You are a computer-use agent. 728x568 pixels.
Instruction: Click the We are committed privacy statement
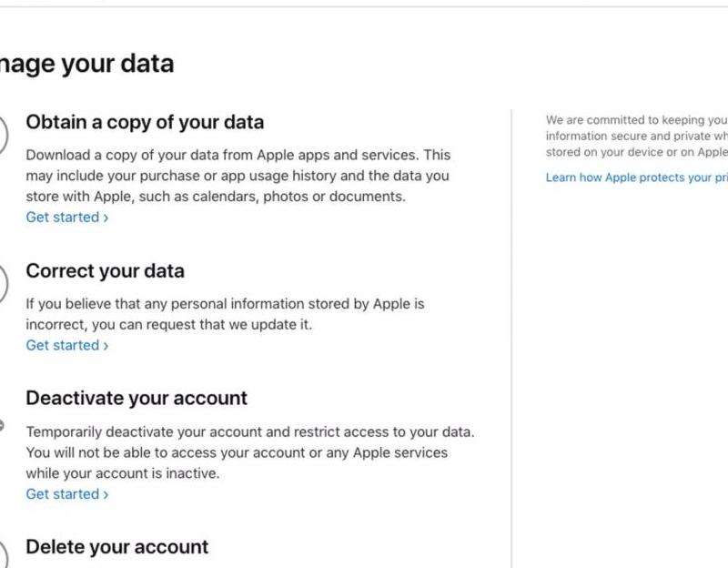pos(636,136)
